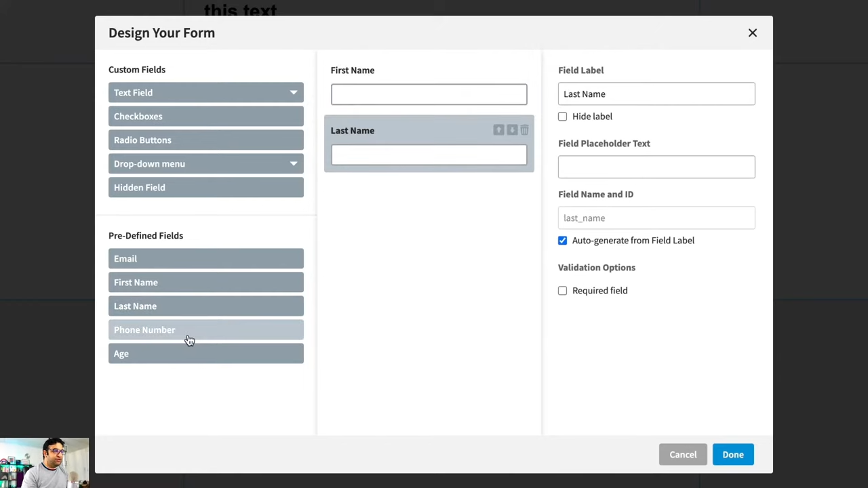Click into the Field Placeholder Text input

click(656, 167)
